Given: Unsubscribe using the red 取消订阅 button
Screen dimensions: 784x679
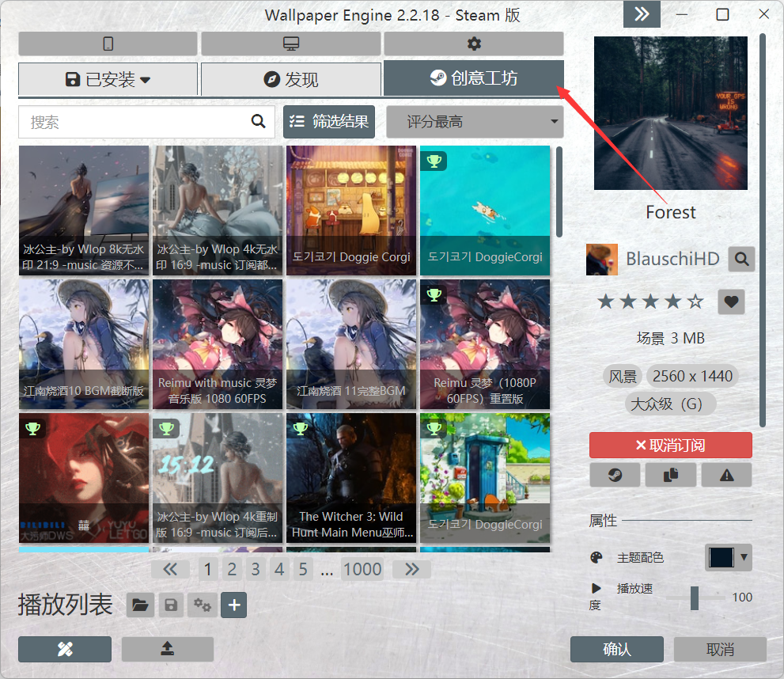Looking at the screenshot, I should point(670,445).
